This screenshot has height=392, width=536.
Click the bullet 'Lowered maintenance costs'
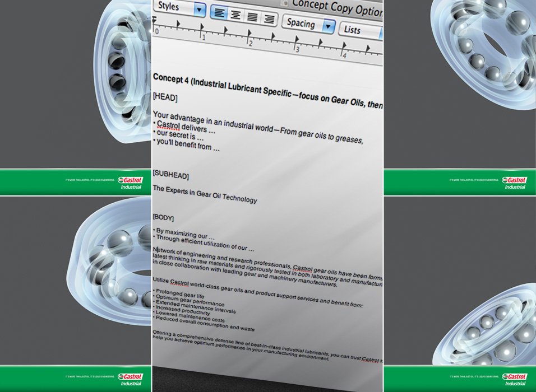point(189,315)
